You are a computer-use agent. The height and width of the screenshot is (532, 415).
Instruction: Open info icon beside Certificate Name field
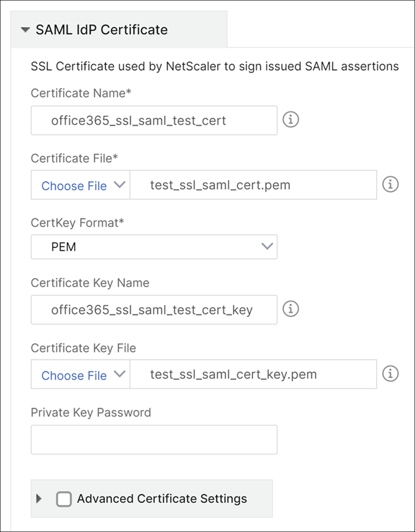[290, 120]
